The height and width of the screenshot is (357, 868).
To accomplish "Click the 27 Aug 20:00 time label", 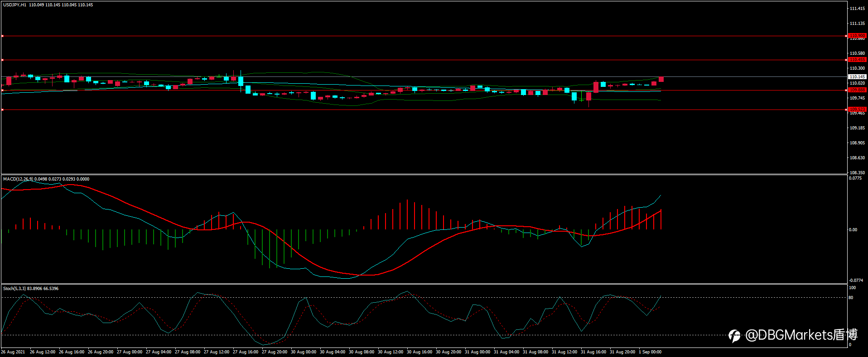I will [275, 352].
